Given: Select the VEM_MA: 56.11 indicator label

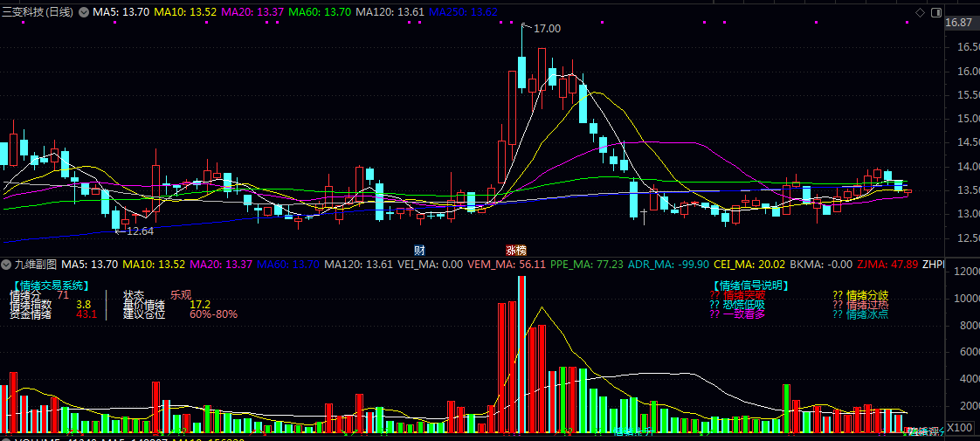Looking at the screenshot, I should coord(507,265).
